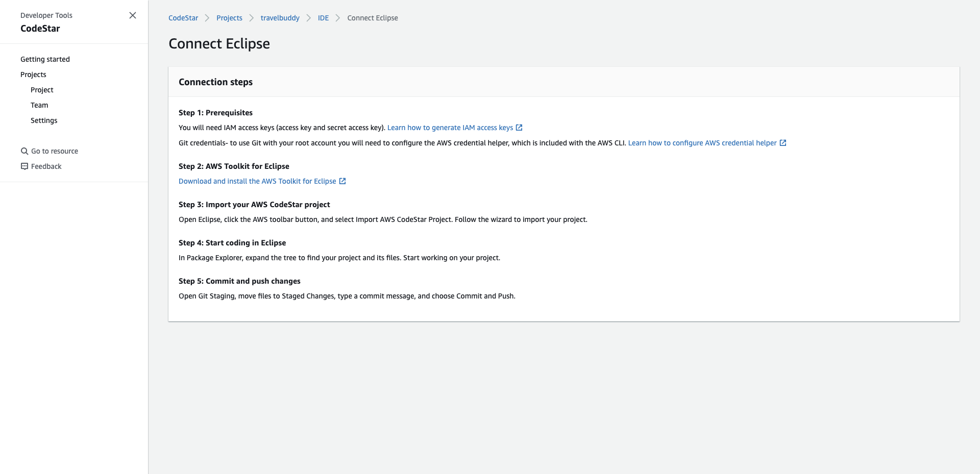This screenshot has width=980, height=474.
Task: Click the CodeStar title in the sidebar
Action: pyautogui.click(x=40, y=29)
